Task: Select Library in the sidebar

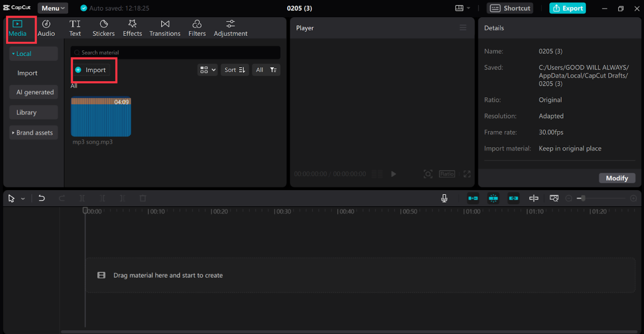Action: click(x=33, y=112)
